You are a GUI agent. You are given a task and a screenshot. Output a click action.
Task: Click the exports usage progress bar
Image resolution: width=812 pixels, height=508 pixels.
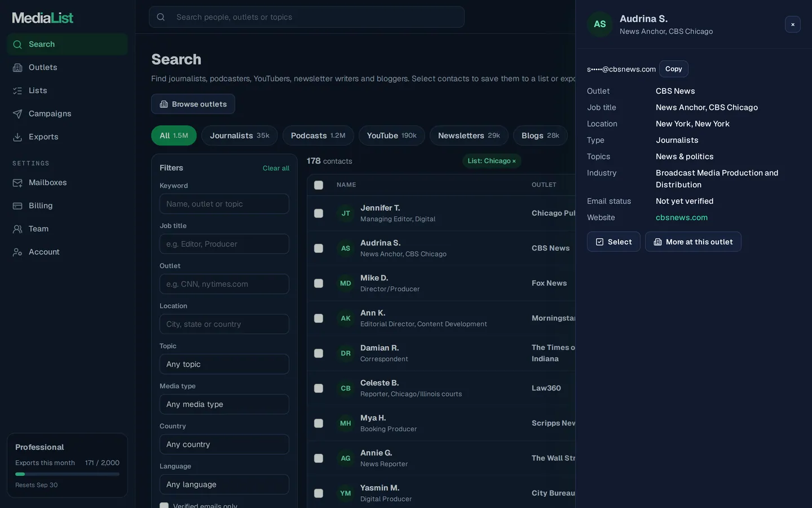[67, 474]
